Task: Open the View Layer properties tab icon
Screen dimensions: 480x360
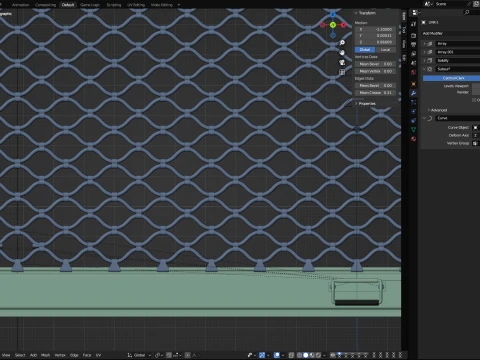Action: tap(414, 54)
